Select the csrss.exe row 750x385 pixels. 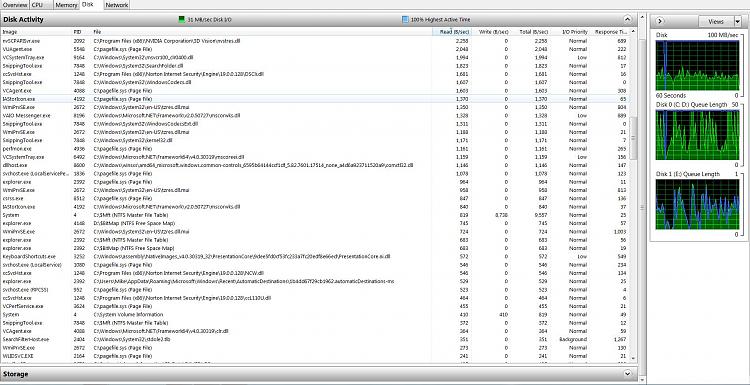tap(315, 198)
